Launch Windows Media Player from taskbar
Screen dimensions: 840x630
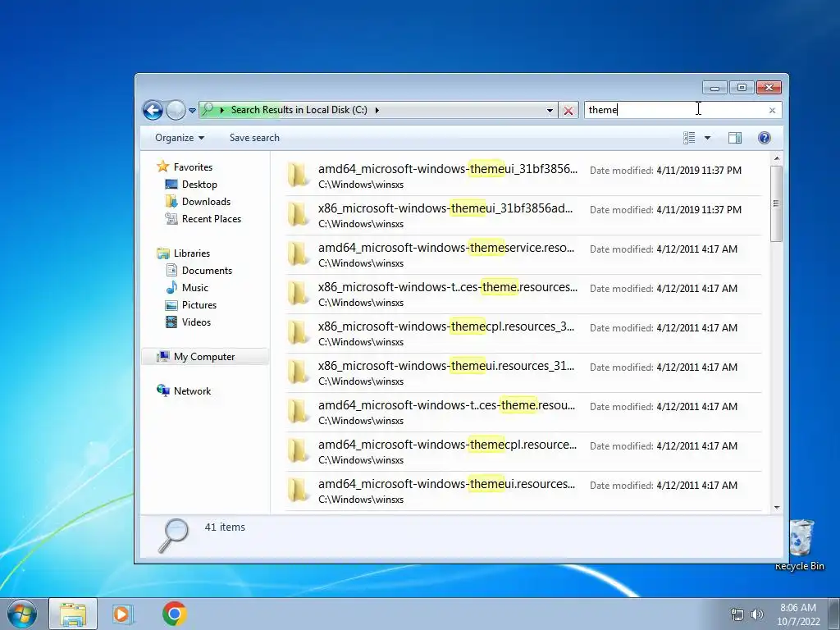(123, 614)
